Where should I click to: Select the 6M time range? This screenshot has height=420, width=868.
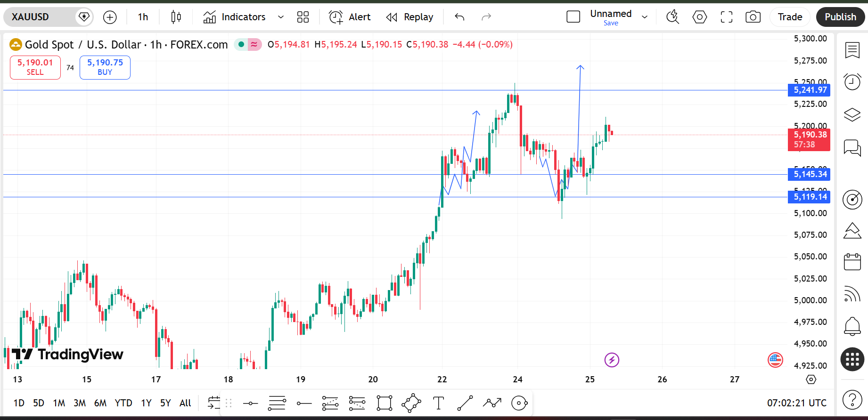pos(100,403)
